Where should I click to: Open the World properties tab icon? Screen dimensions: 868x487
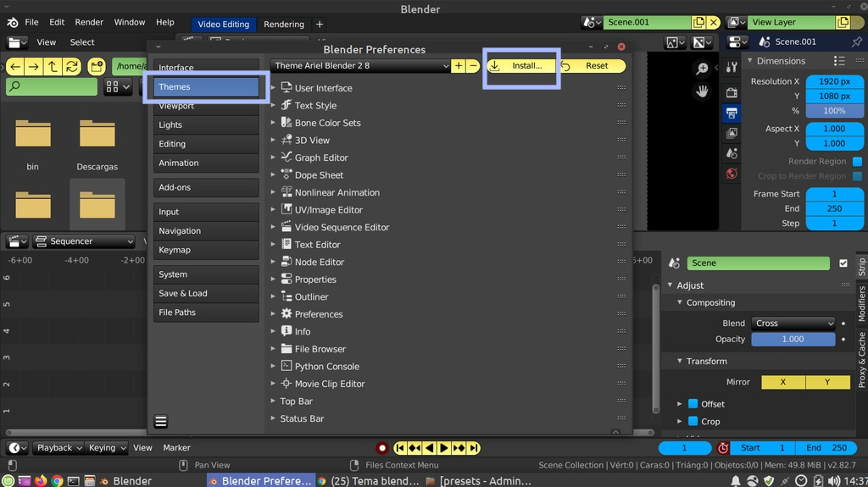click(x=732, y=174)
